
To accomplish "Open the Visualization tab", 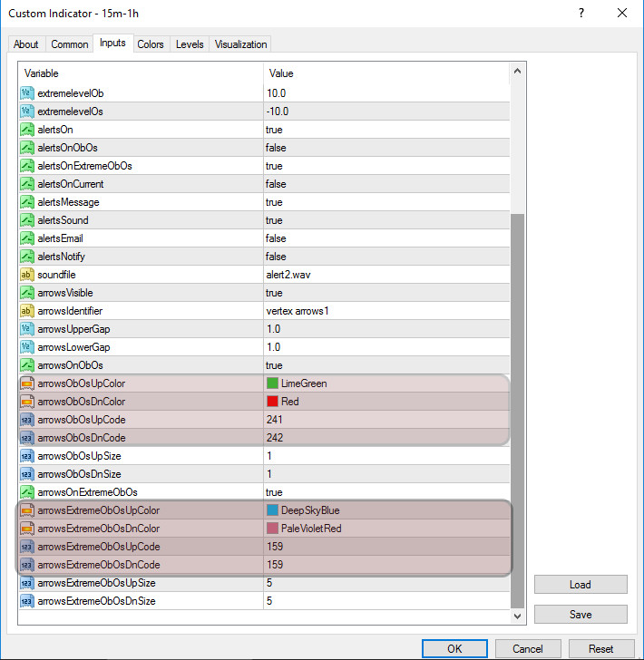I will 240,44.
